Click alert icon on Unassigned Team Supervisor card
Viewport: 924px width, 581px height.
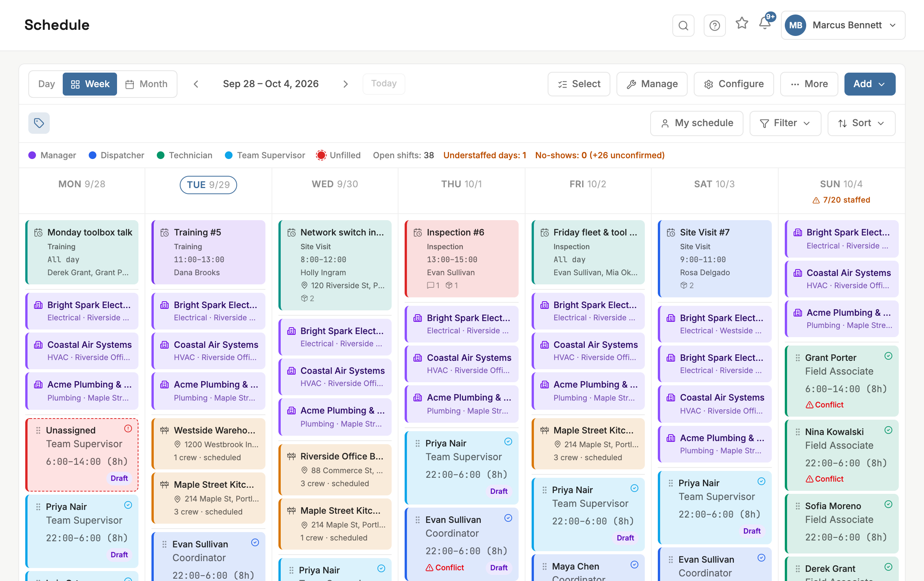(128, 428)
